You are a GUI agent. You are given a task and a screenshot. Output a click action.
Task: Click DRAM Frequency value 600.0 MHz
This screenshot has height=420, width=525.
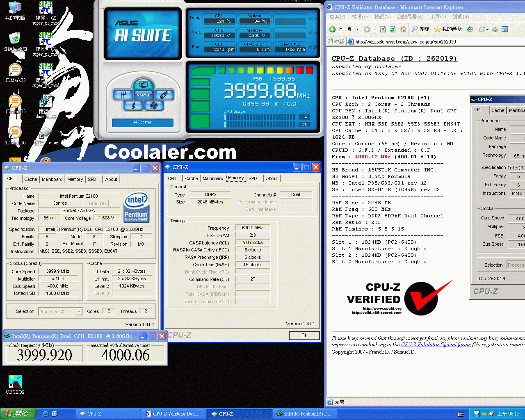[x=253, y=228]
